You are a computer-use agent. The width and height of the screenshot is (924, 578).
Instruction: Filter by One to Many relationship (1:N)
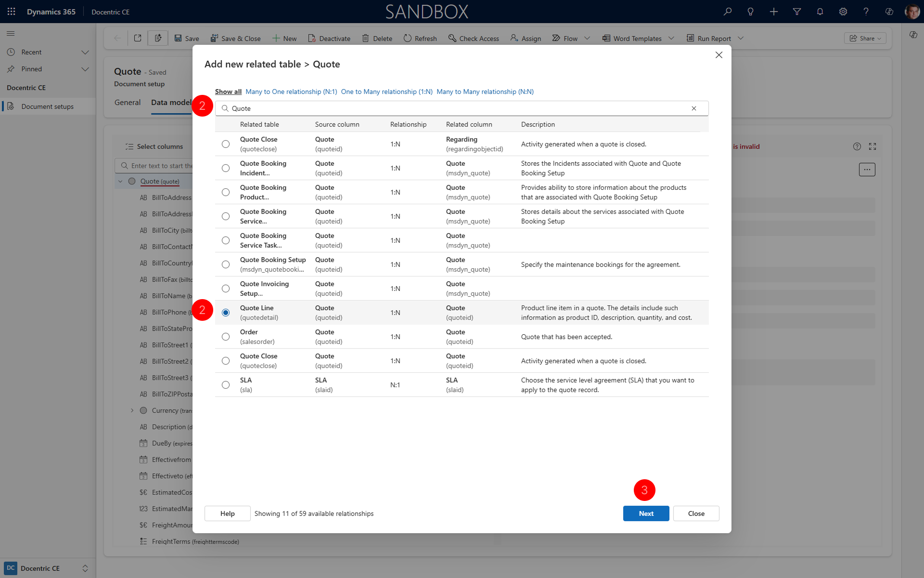coord(387,92)
